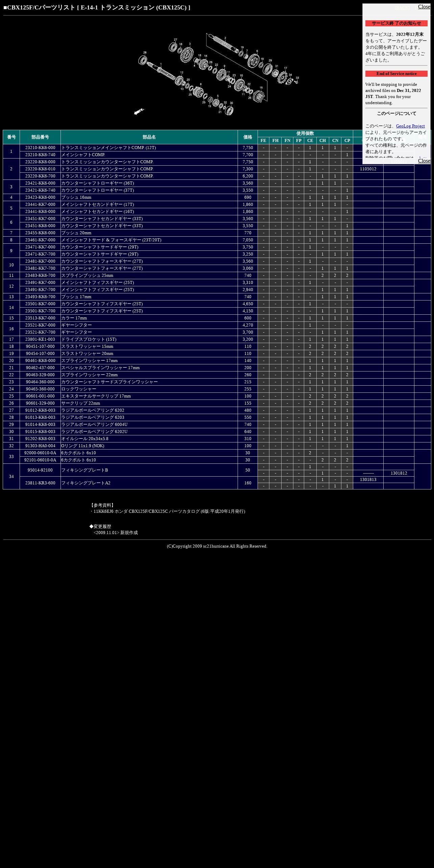Image resolution: width=434 pixels, height=868 pixels.
Task: Select part number 91015-KK6-003
Action: coord(40,432)
